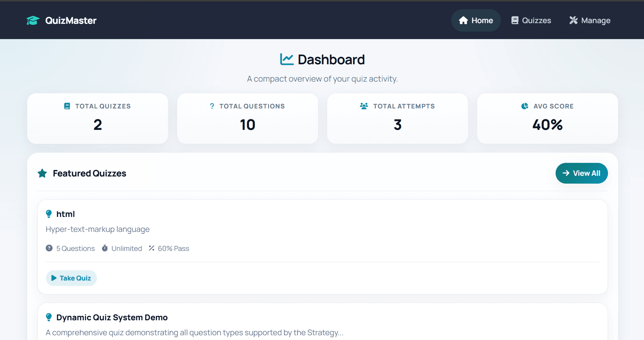This screenshot has width=644, height=340.
Task: Click the question mark icon in Total Questions card
Action: pyautogui.click(x=212, y=106)
